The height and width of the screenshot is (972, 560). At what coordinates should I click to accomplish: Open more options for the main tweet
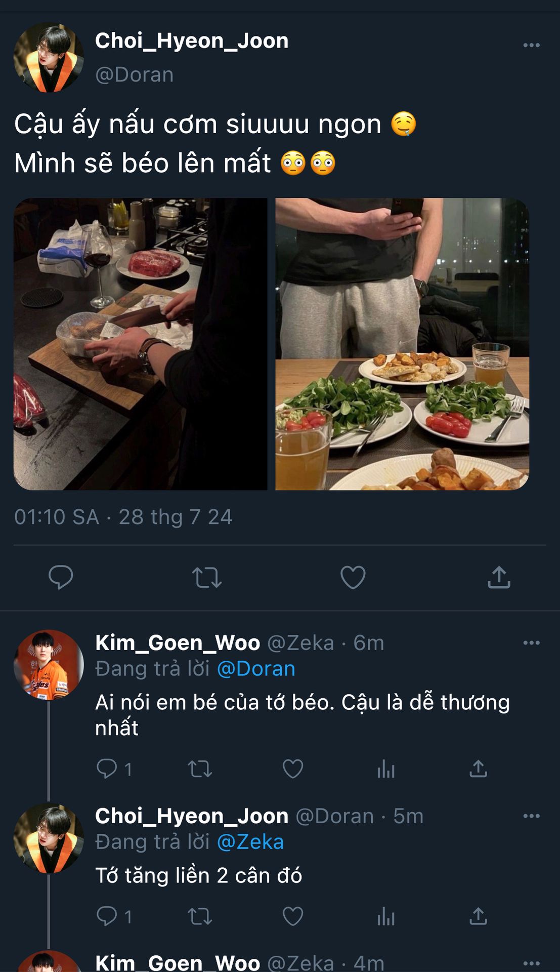(531, 45)
